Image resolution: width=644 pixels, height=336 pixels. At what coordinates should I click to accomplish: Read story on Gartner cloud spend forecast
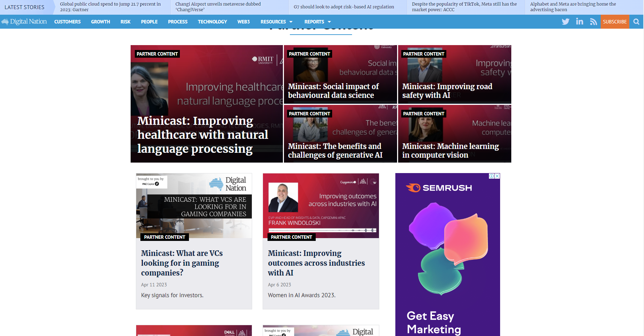[111, 7]
